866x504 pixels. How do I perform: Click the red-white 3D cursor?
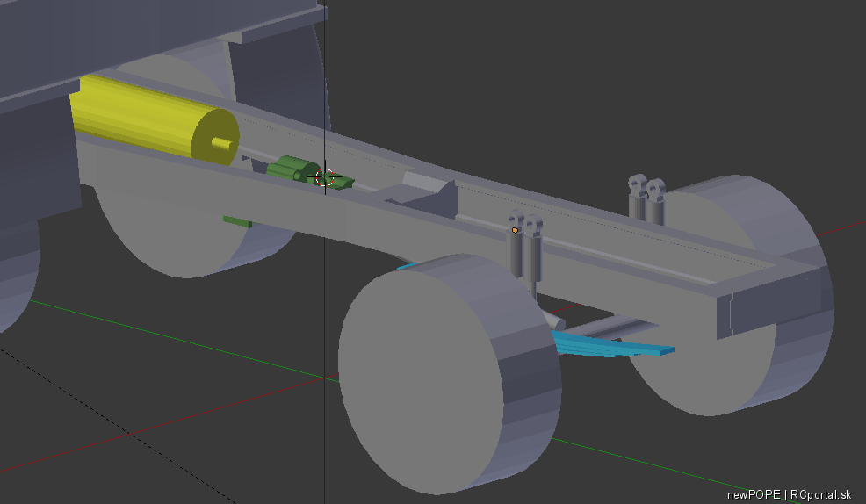point(325,177)
